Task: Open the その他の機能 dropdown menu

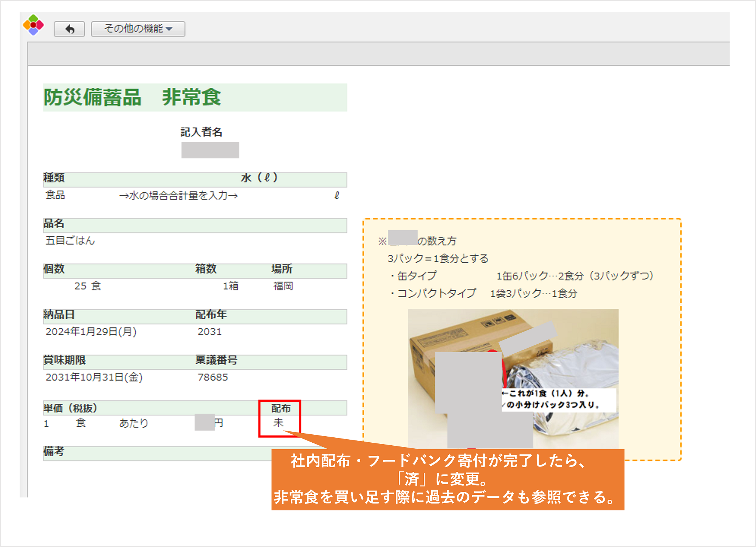Action: (138, 29)
